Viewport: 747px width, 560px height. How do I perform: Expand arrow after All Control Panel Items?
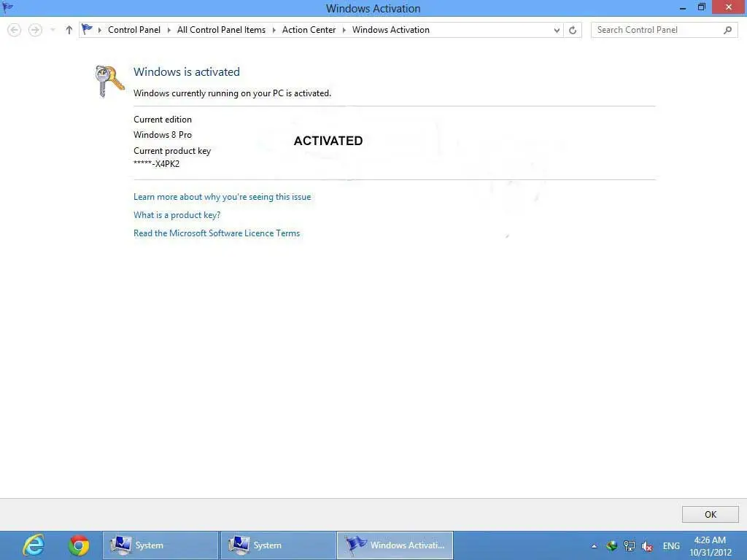click(274, 30)
